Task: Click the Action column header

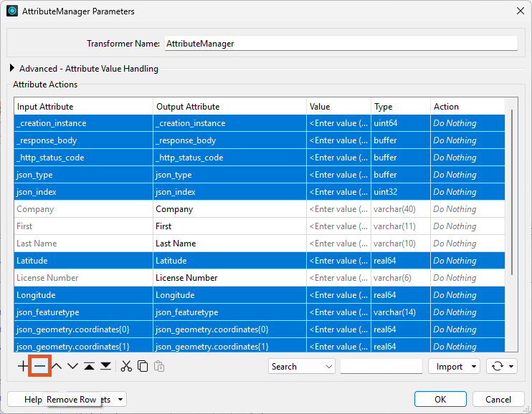Action: pos(467,107)
